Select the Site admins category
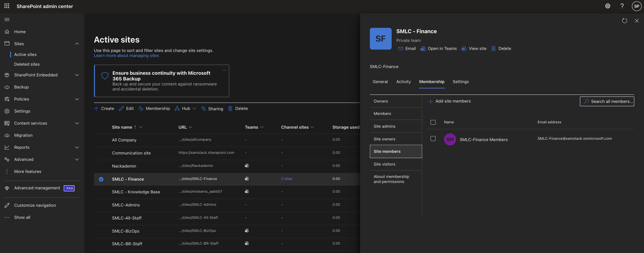This screenshot has width=644, height=253. click(396, 126)
